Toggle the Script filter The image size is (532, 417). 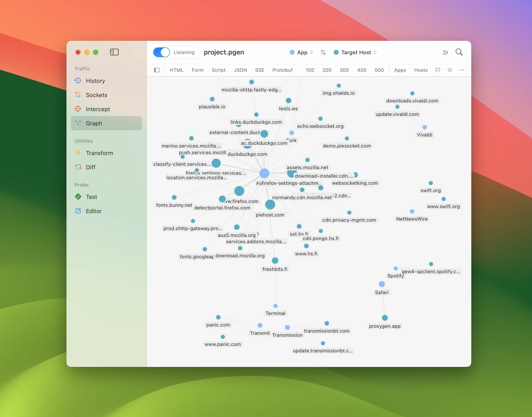click(218, 70)
